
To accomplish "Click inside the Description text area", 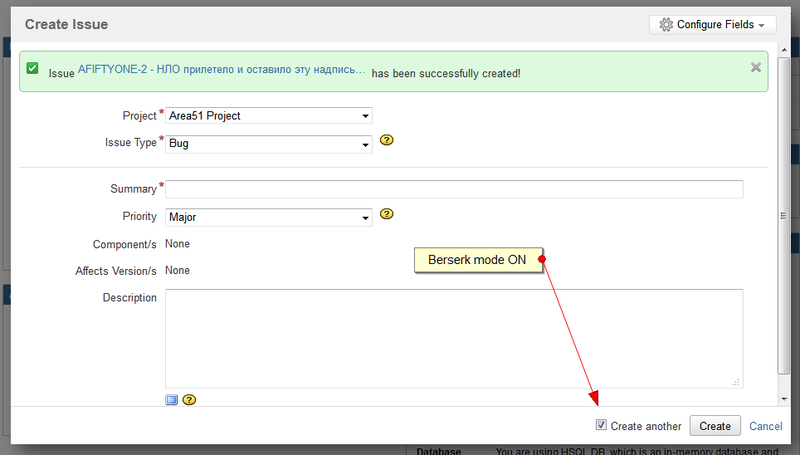I will click(x=454, y=338).
